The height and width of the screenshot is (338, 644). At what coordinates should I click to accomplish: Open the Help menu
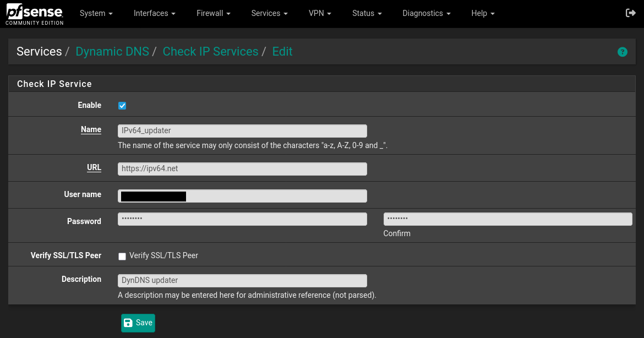[x=483, y=13]
